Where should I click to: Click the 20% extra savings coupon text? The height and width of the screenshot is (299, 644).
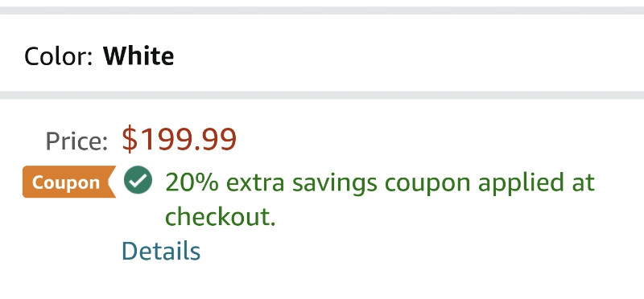(x=379, y=199)
